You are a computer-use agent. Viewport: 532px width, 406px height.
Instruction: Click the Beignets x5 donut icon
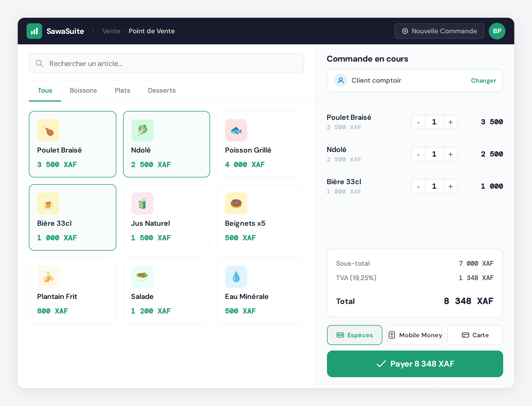236,204
